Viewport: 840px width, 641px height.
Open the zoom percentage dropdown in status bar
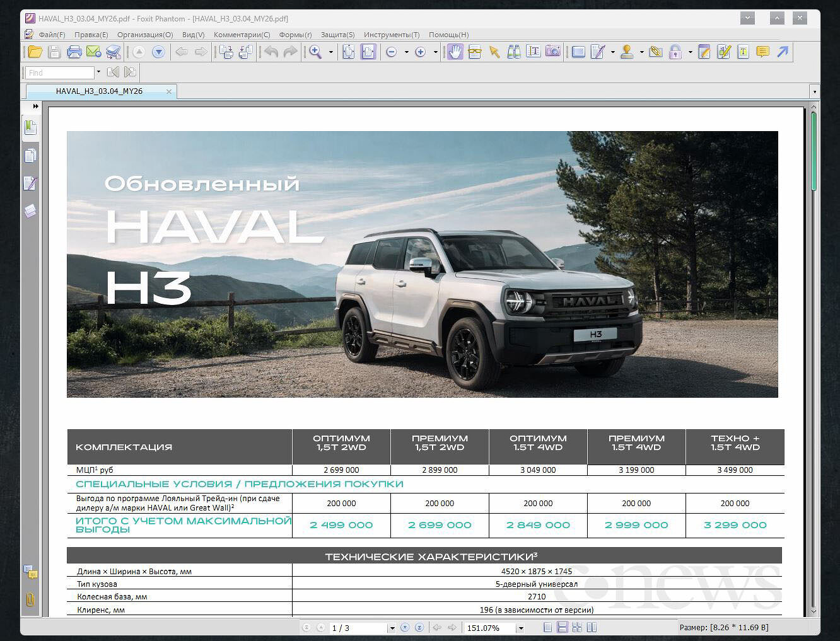tap(521, 628)
